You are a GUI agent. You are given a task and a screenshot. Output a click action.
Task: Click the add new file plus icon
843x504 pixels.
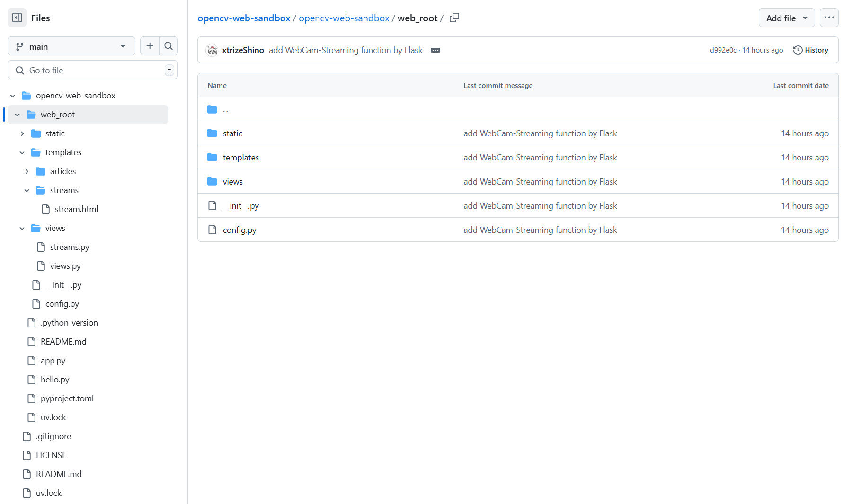click(x=150, y=46)
